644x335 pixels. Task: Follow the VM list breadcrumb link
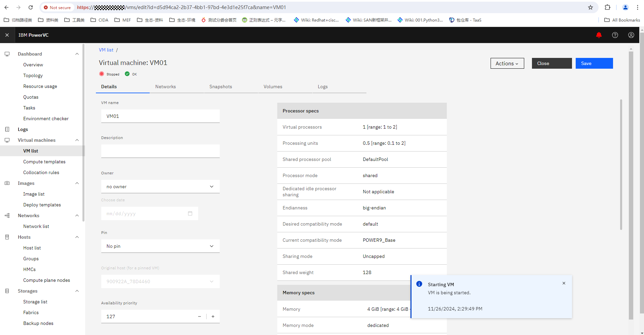(x=106, y=50)
